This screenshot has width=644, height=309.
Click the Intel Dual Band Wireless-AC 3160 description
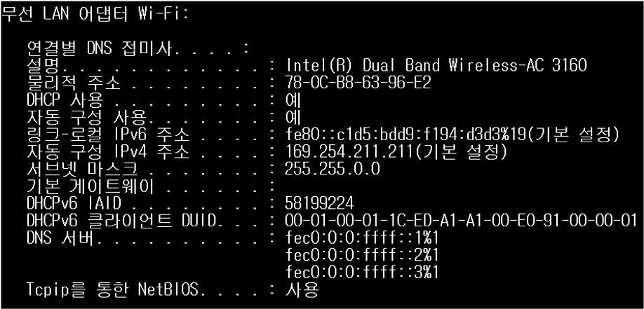pyautogui.click(x=436, y=66)
